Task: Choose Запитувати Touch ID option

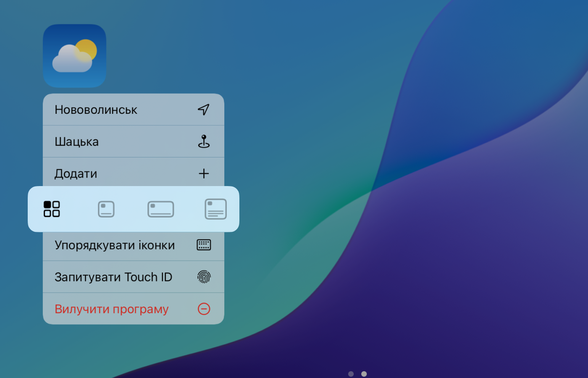Action: (x=134, y=277)
